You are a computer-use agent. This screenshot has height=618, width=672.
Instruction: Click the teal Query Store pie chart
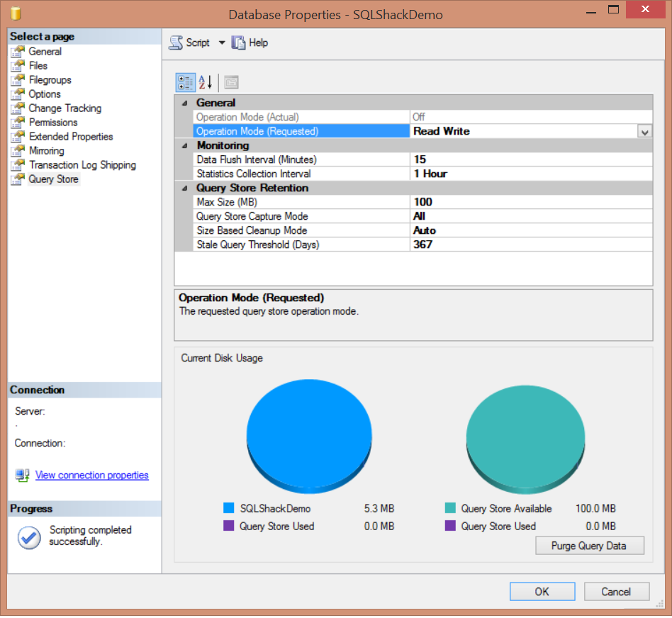[525, 439]
